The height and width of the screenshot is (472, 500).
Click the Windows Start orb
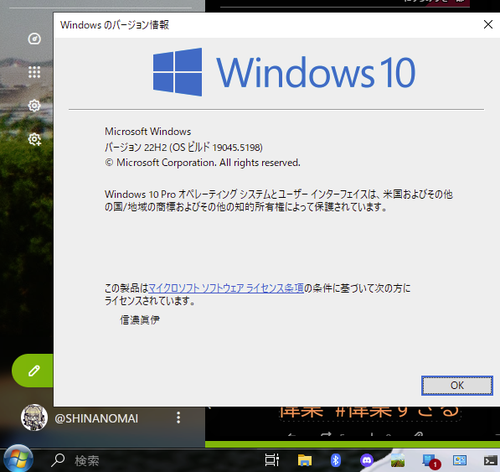18,459
